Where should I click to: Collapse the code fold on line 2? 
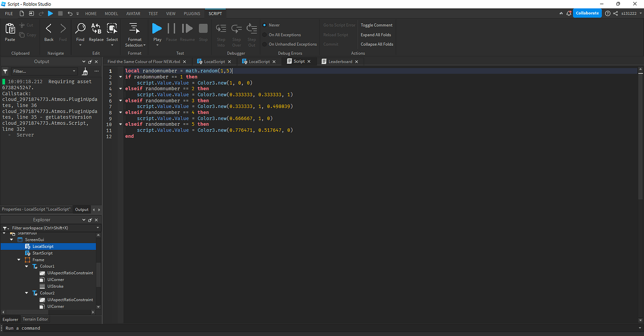click(x=120, y=77)
